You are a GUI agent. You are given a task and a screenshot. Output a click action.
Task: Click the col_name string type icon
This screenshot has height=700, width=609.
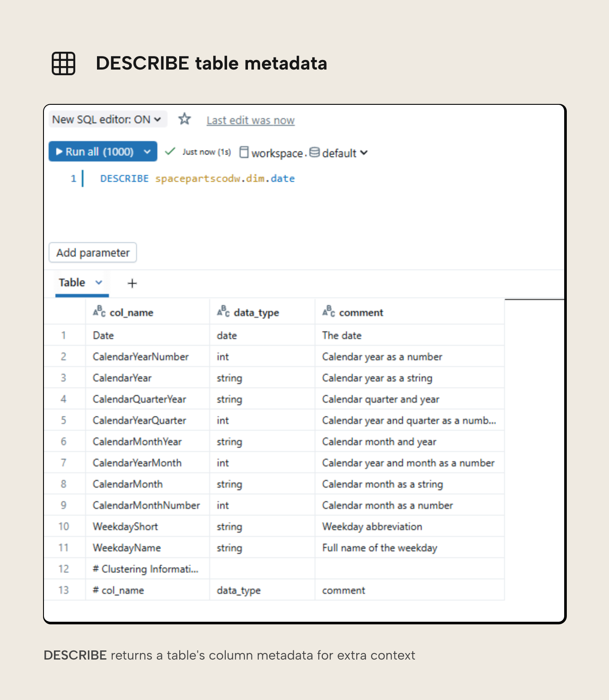pyautogui.click(x=99, y=311)
